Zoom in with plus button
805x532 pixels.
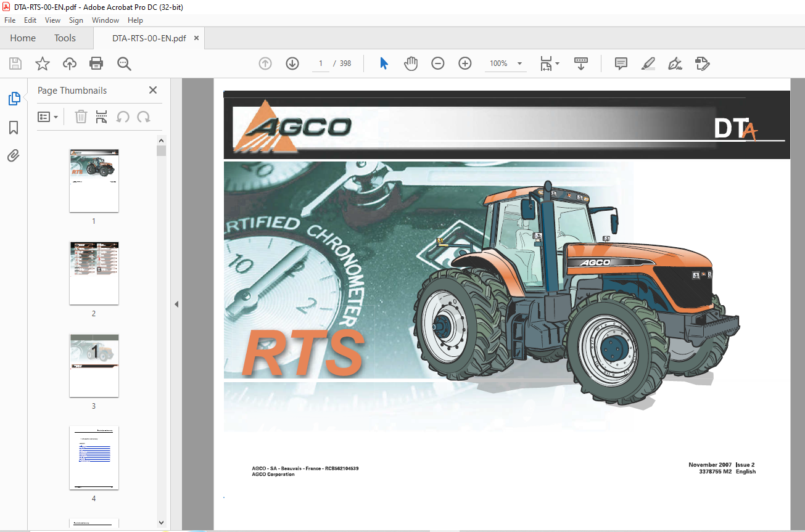(465, 63)
